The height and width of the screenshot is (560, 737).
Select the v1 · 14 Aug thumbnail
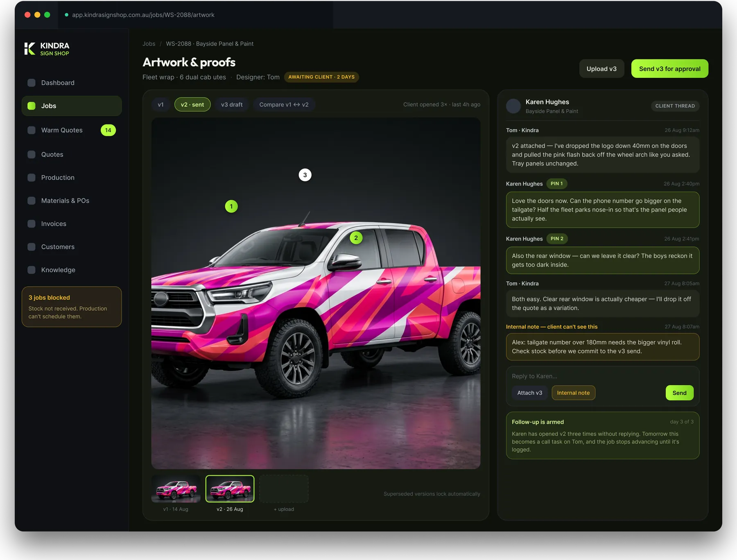click(176, 489)
